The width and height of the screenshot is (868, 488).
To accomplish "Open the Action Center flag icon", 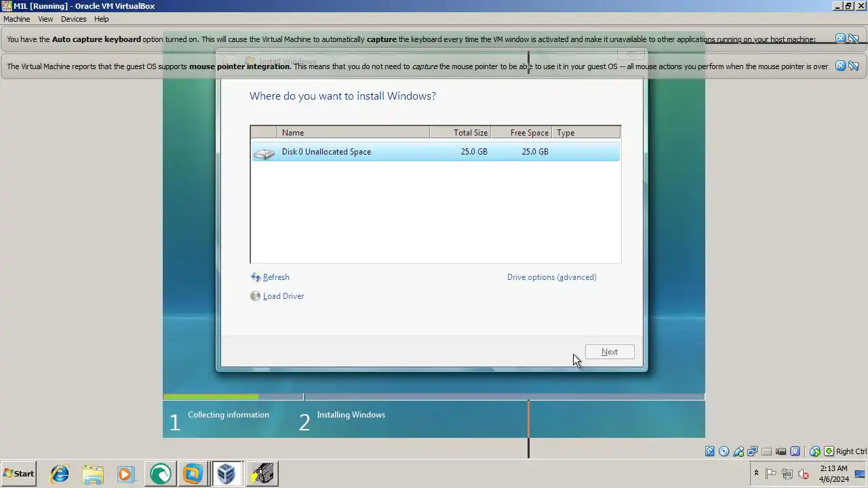I will click(771, 474).
